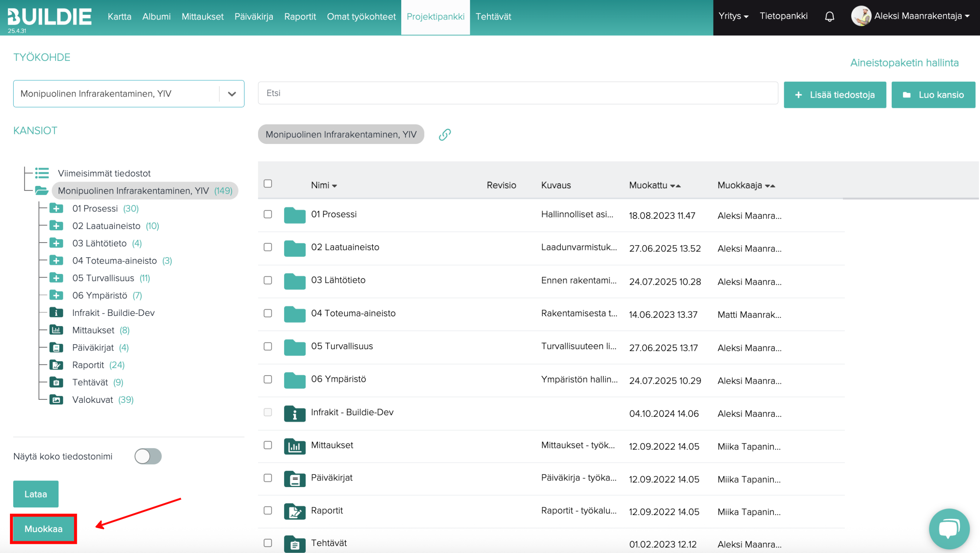Click Päiväkirjat folder icon in tree
Screen dimensions: 980x553
pyautogui.click(x=56, y=348)
